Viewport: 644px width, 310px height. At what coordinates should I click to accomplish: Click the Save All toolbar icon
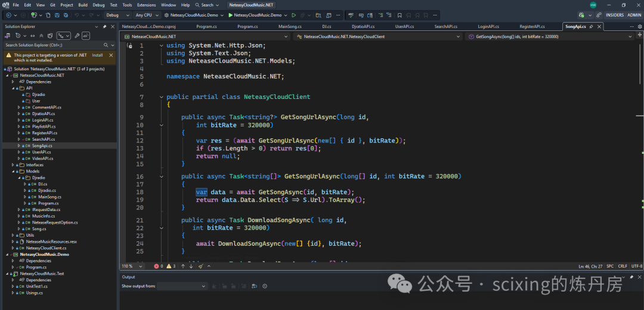click(x=65, y=15)
